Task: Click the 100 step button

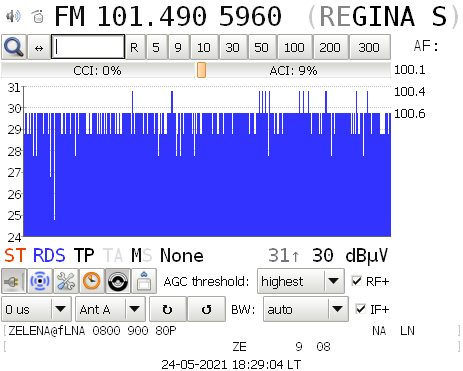Action: click(x=294, y=47)
